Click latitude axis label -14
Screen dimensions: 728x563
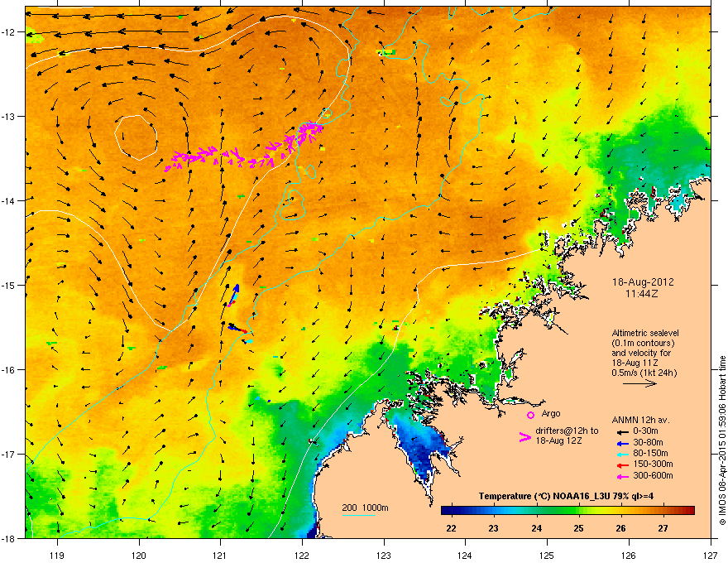pos(8,200)
